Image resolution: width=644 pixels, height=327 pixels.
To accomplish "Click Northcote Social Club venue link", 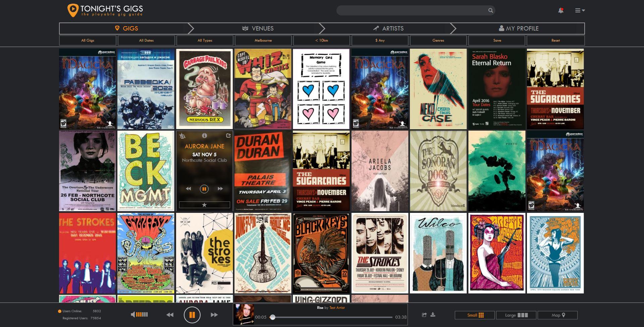I will click(x=204, y=160).
